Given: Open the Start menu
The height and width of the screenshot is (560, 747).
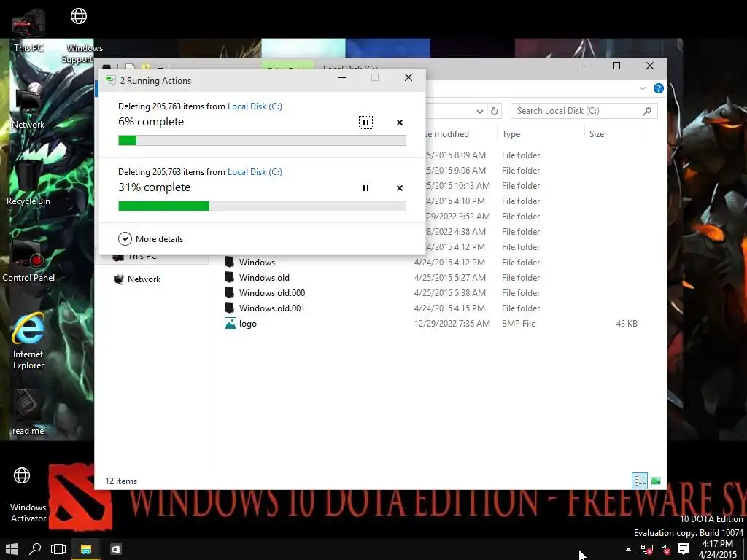Looking at the screenshot, I should (12, 549).
